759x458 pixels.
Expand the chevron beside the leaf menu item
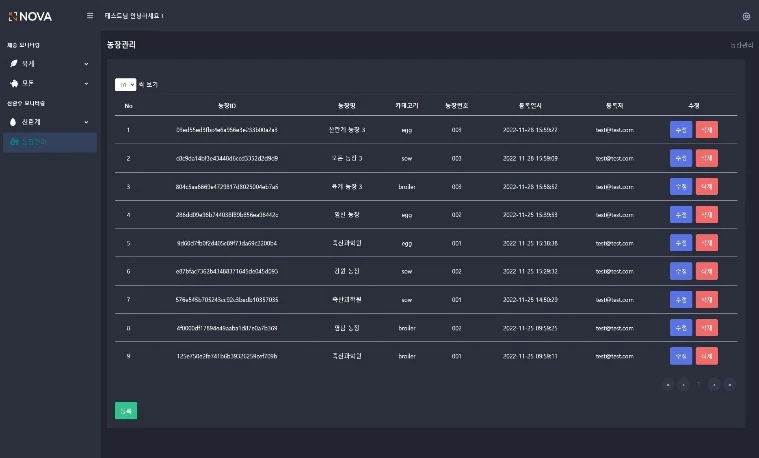point(86,64)
